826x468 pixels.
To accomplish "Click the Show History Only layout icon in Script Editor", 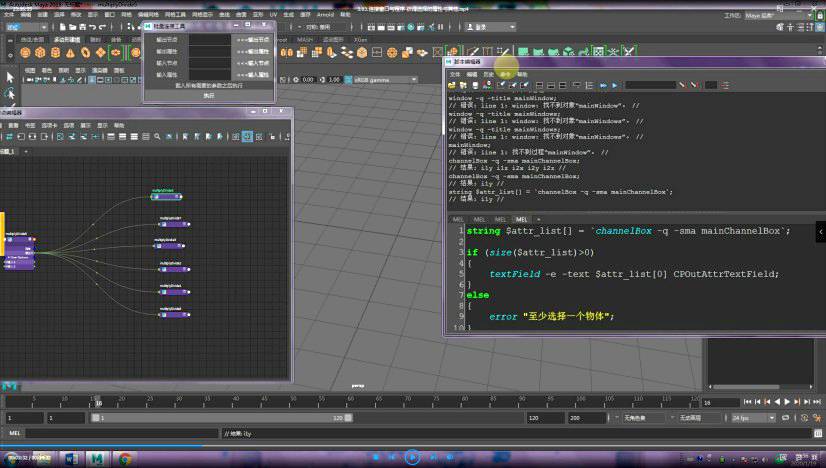I will (x=539, y=85).
